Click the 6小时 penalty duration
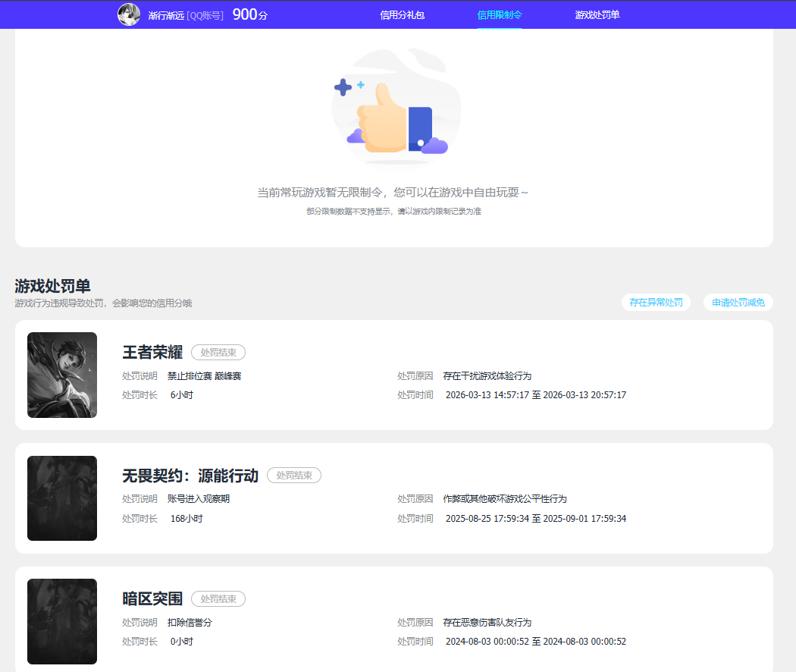The height and width of the screenshot is (672, 796). (x=182, y=394)
